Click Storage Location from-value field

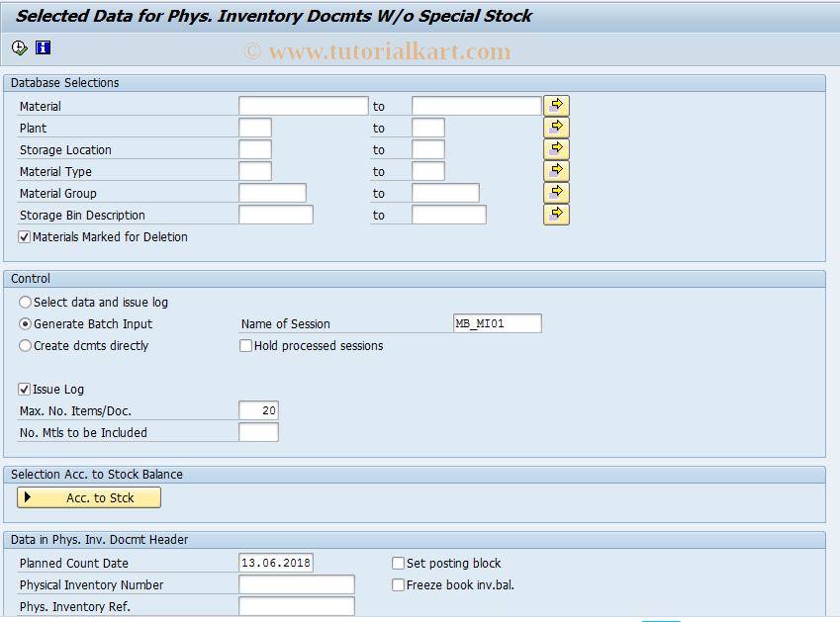click(x=255, y=149)
